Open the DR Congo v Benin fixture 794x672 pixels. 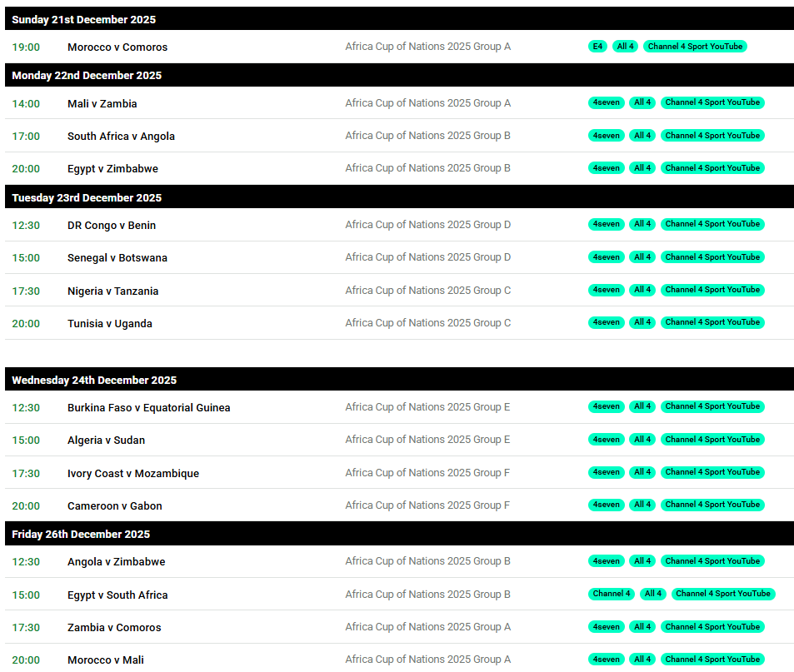[x=112, y=225]
